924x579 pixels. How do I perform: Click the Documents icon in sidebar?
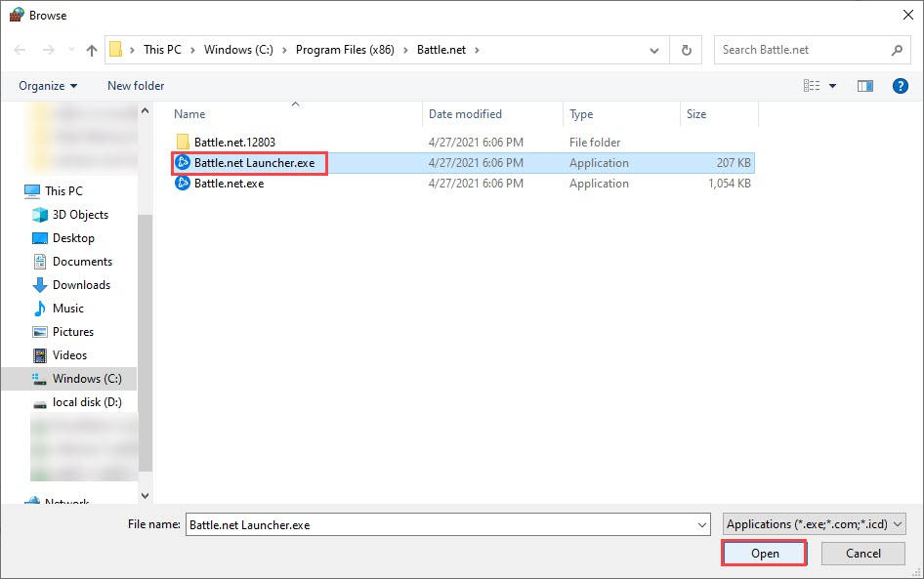pyautogui.click(x=39, y=262)
